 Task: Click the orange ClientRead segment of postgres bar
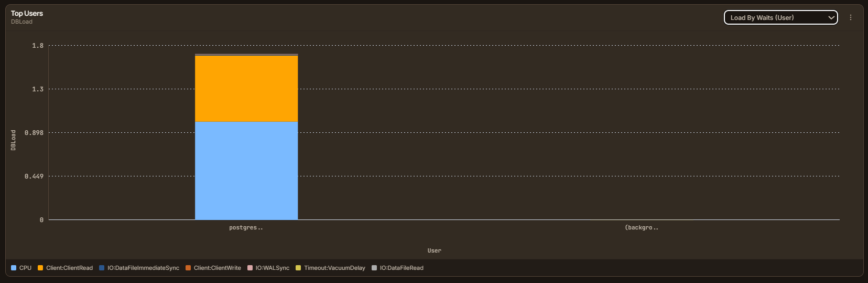(x=246, y=89)
